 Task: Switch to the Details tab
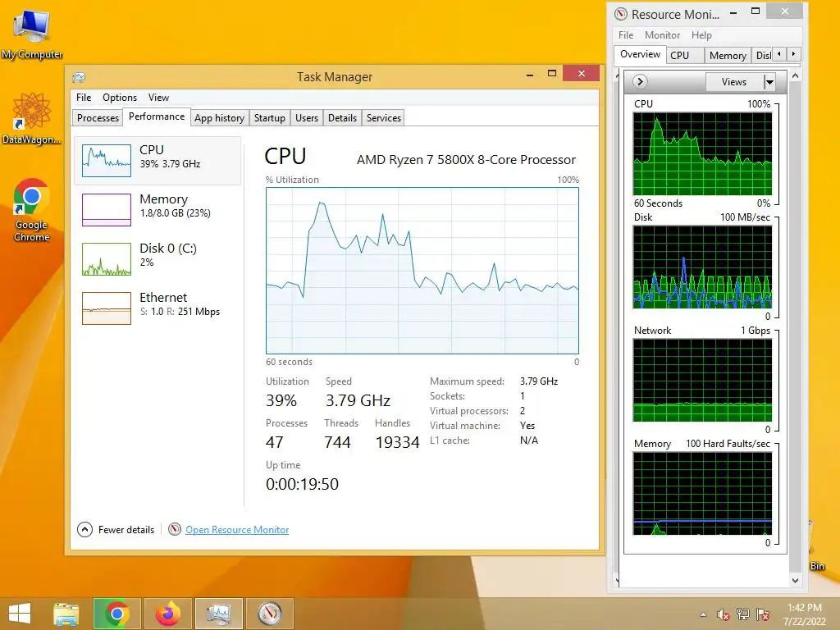pyautogui.click(x=342, y=118)
